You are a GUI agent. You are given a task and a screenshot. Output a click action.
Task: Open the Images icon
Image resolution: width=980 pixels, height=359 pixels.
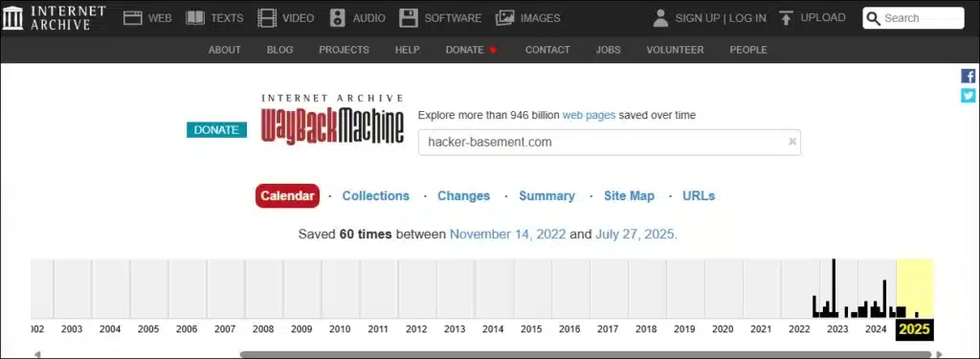pyautogui.click(x=505, y=17)
